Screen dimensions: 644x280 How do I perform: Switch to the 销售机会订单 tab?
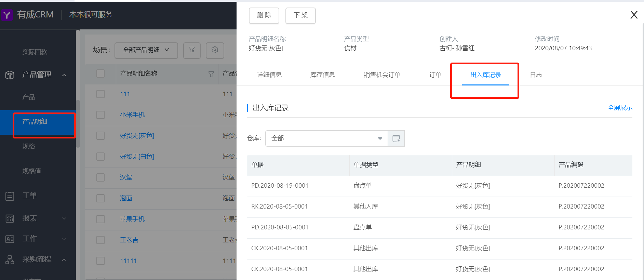382,75
